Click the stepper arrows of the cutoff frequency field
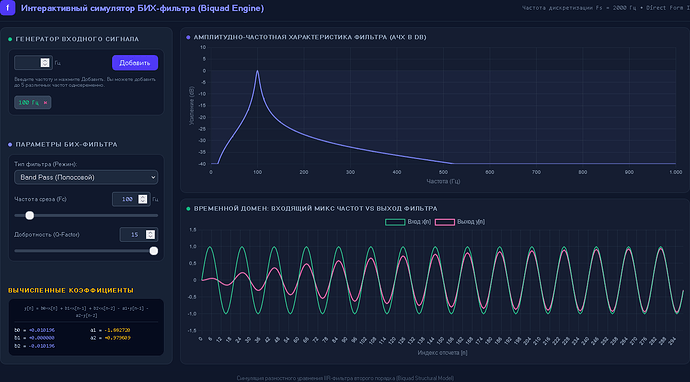Image resolution: width=690 pixels, height=382 pixels. 143,199
